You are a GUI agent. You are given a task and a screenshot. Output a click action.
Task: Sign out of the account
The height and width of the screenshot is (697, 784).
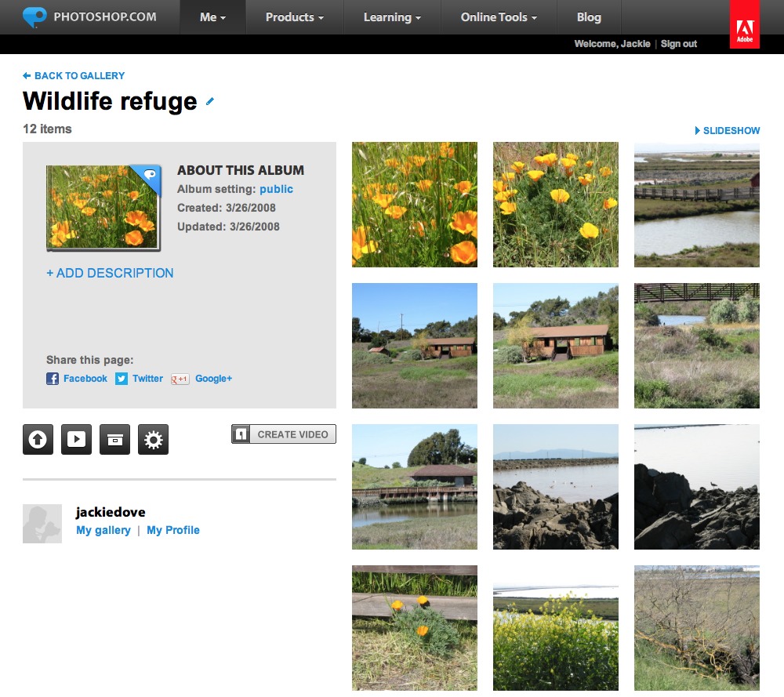(678, 44)
